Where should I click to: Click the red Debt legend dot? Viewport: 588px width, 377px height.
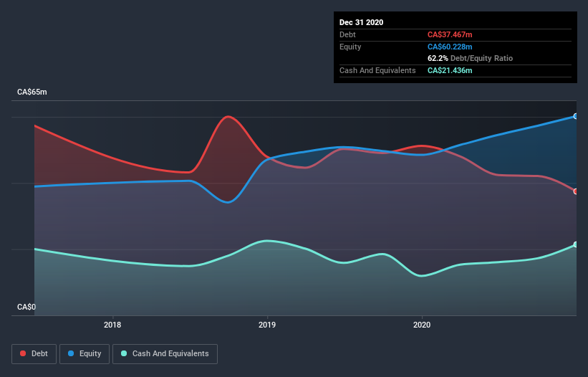click(x=23, y=353)
